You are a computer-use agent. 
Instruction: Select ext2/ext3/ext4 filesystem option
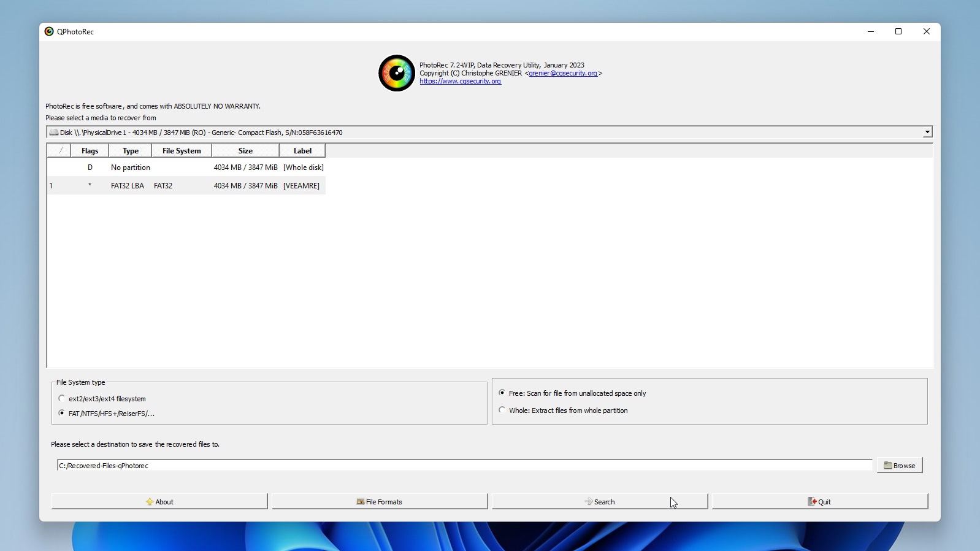click(x=62, y=399)
